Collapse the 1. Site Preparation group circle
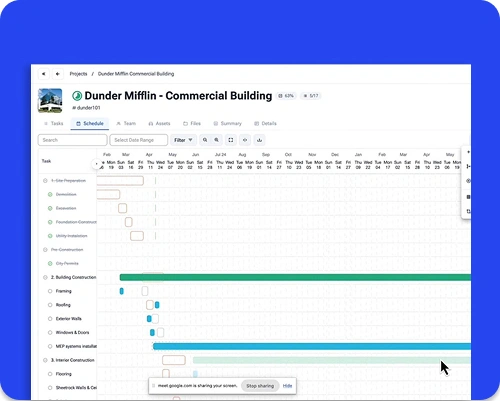 (x=45, y=181)
